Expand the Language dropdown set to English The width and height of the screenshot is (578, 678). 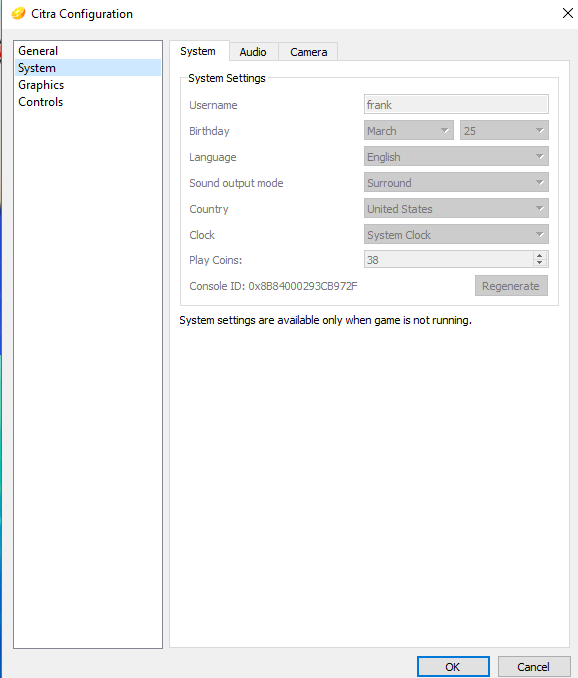click(x=456, y=157)
